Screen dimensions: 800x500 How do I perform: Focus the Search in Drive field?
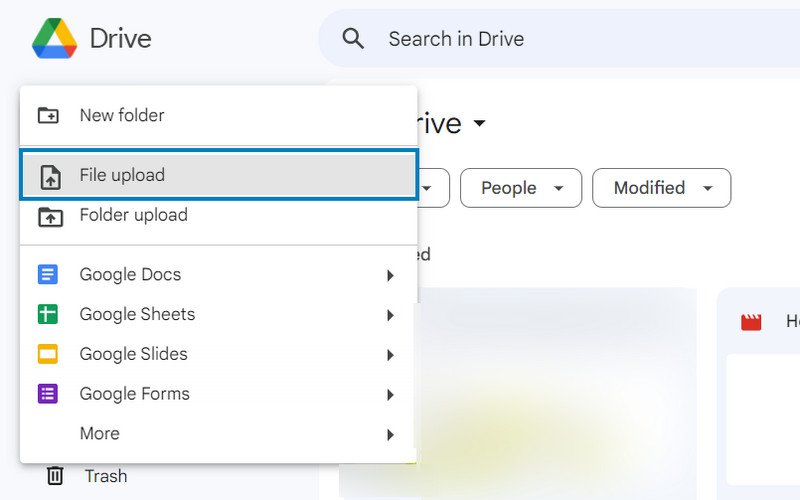(559, 39)
